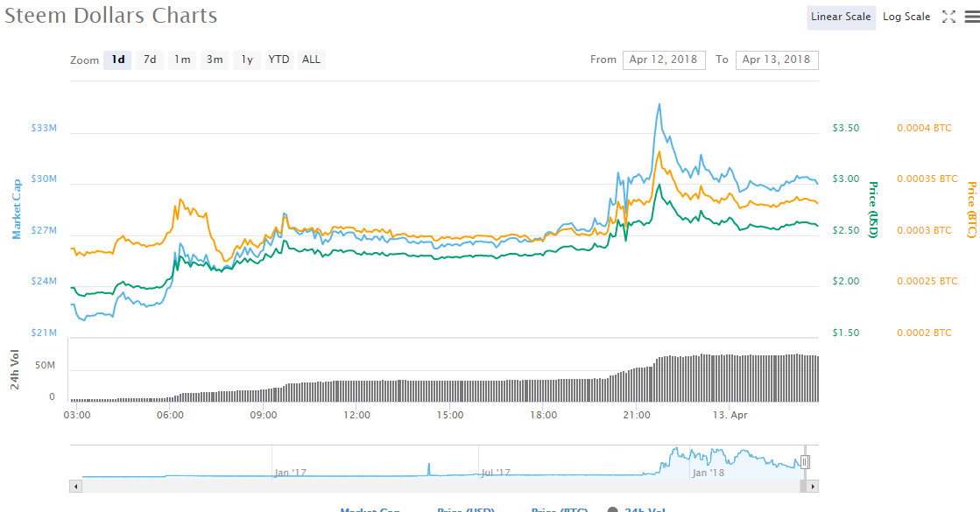The width and height of the screenshot is (980, 512).
Task: Click the $33M axis label
Action: pyautogui.click(x=44, y=128)
